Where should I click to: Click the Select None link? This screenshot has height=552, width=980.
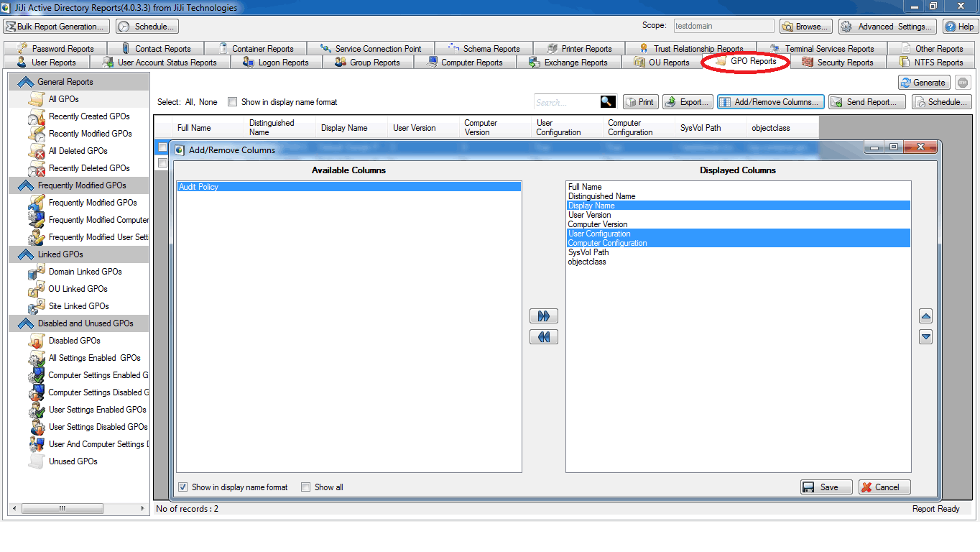click(x=208, y=102)
